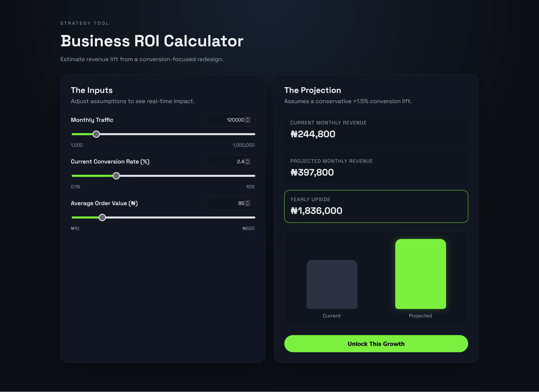Decrease Monthly Traffic with its stepper down arrow
Screen dimensions: 539x392
(247, 121)
